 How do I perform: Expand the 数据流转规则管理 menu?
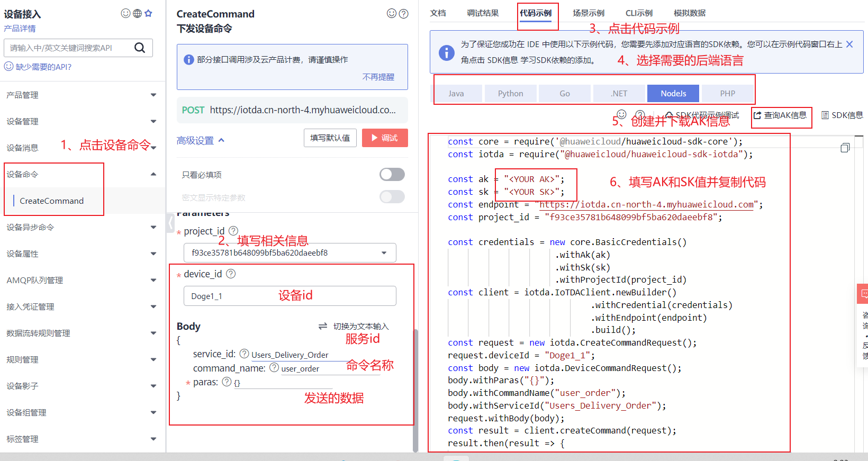83,333
